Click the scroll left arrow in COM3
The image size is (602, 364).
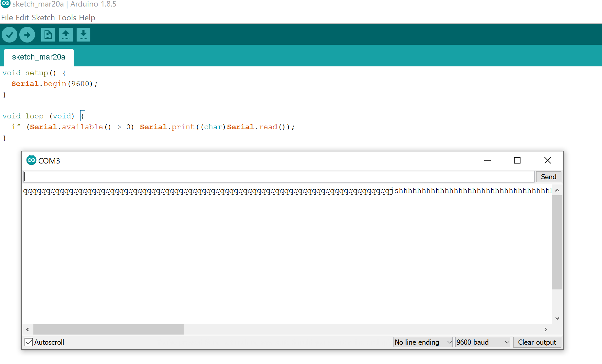(28, 329)
